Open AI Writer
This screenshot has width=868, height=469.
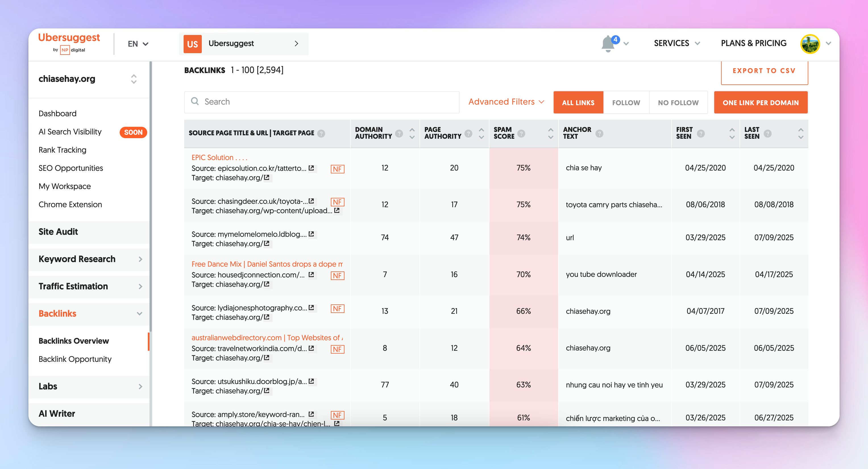click(89, 414)
